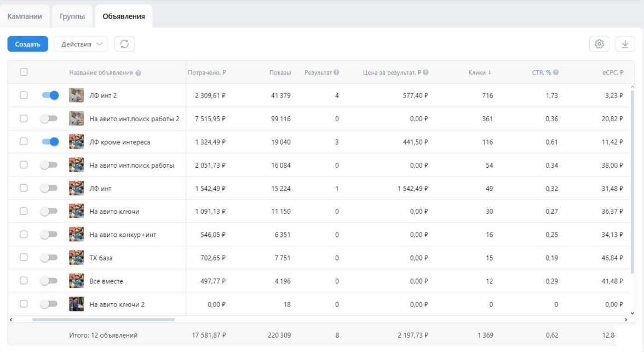Screen dimensions: 644x352
Task: Click help icon next to Результат header
Action: pos(336,72)
